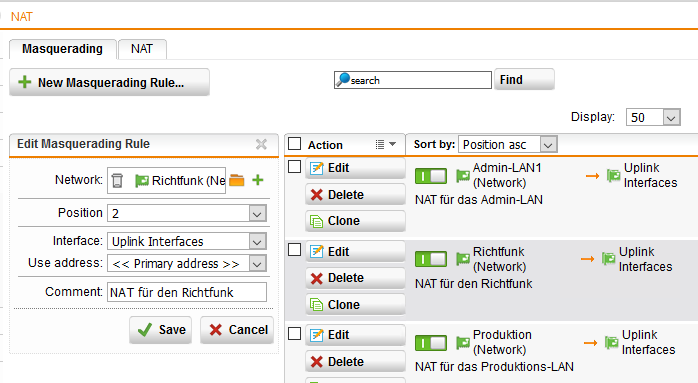This screenshot has height=383, width=698.
Task: Open network object browser folder icon
Action: tap(237, 180)
